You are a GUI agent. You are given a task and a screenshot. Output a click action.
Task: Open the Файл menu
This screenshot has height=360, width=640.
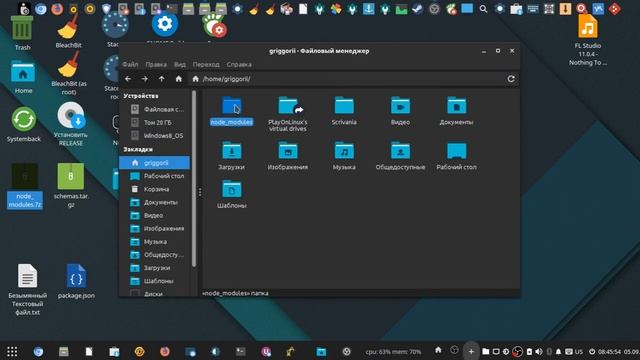tap(130, 64)
